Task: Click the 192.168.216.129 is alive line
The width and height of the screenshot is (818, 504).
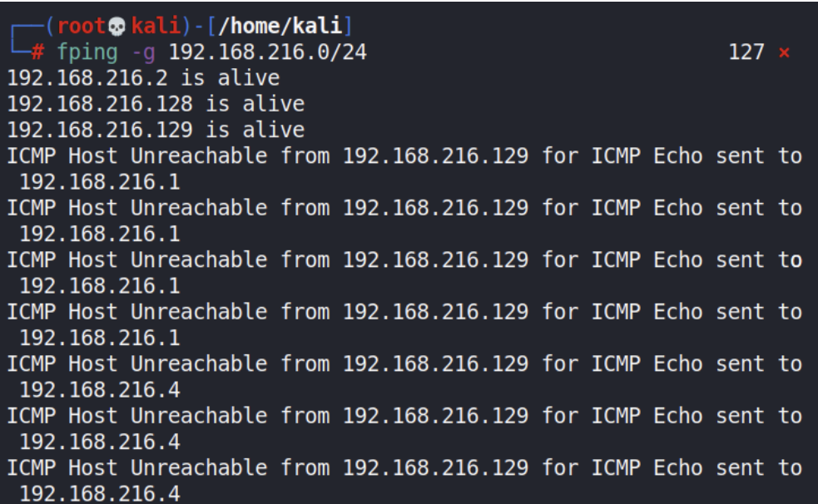Action: click(x=156, y=130)
